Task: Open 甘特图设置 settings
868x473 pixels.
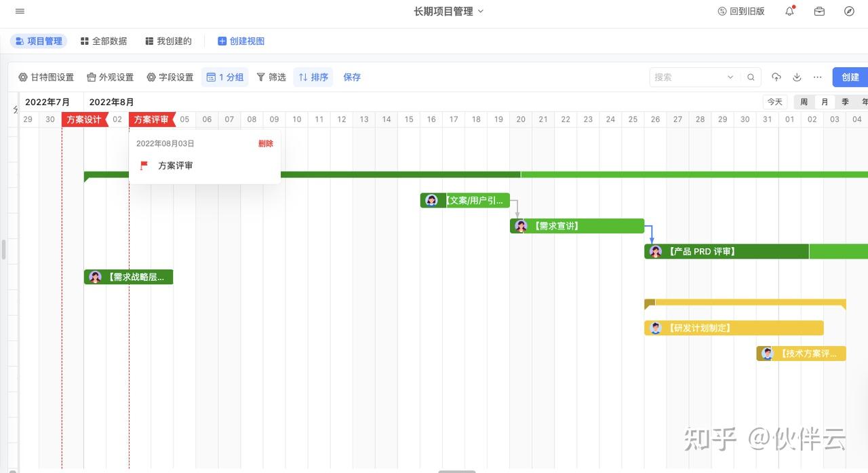Action: click(46, 77)
